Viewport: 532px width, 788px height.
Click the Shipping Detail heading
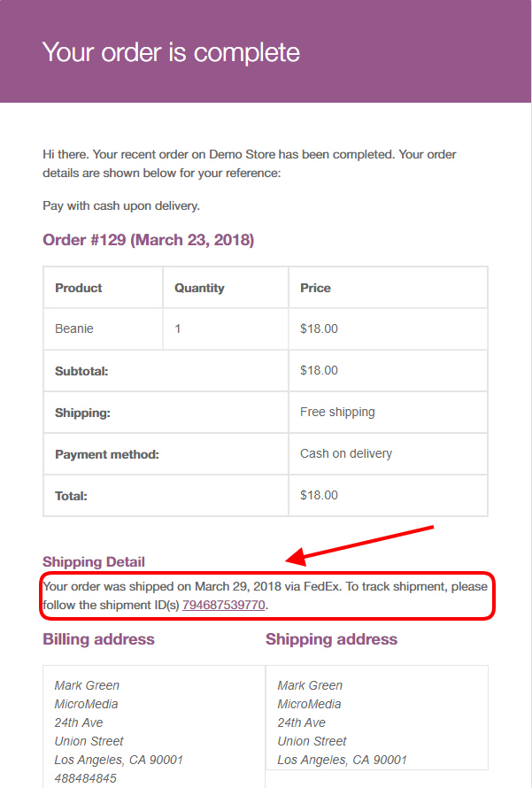pos(94,561)
